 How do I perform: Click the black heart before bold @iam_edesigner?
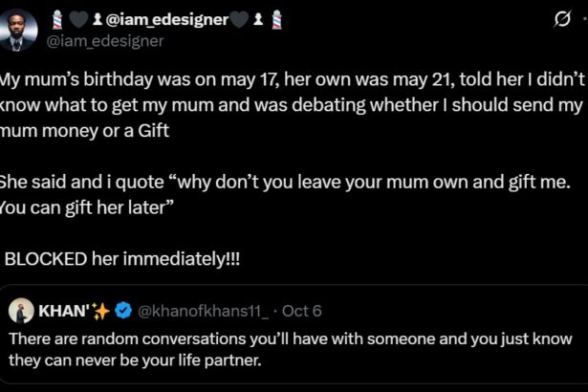click(75, 19)
